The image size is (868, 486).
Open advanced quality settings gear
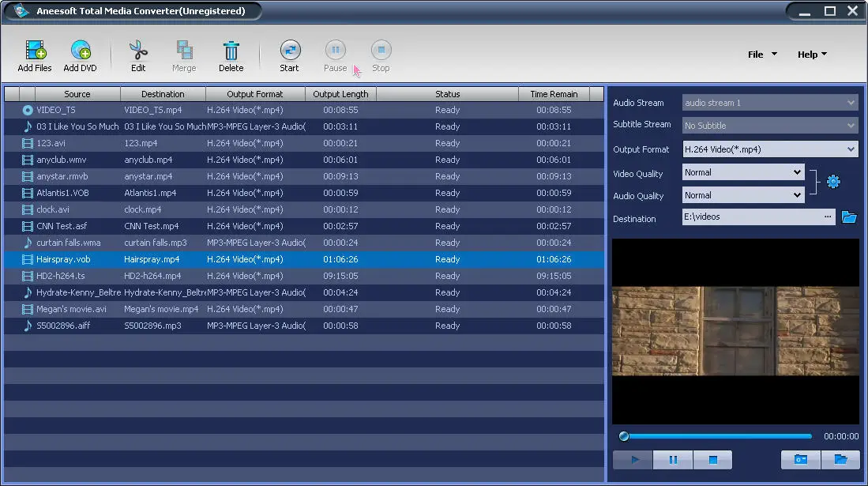click(x=833, y=181)
